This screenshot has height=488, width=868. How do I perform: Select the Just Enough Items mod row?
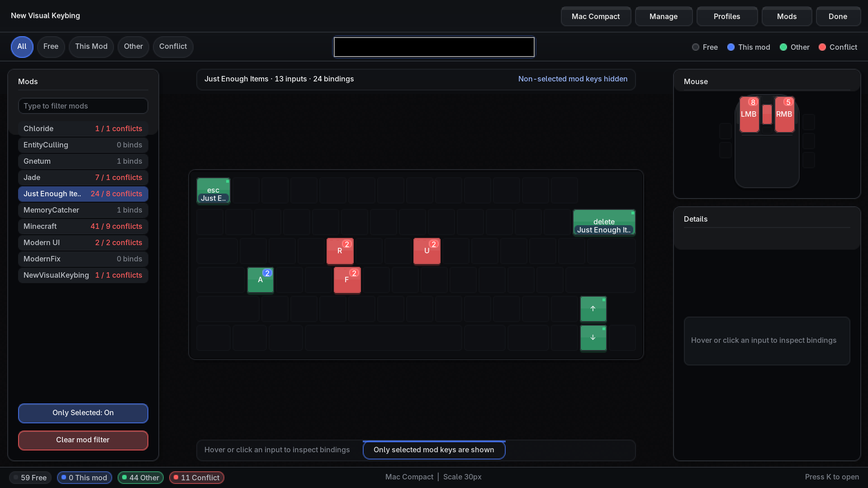tap(83, 194)
